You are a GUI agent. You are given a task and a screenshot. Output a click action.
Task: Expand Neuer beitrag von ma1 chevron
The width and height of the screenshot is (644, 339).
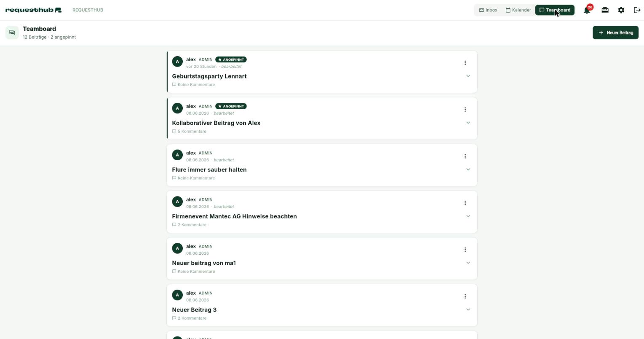pyautogui.click(x=468, y=263)
